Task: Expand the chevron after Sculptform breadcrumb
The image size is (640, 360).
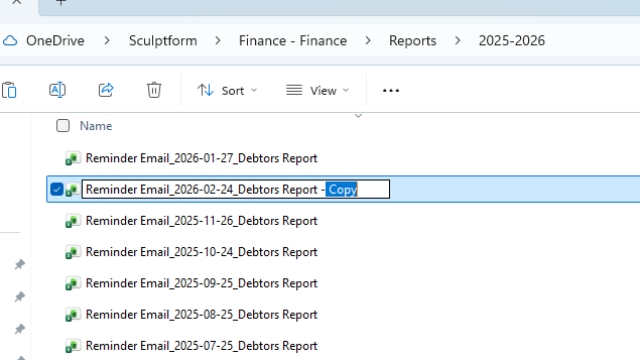Action: [218, 40]
